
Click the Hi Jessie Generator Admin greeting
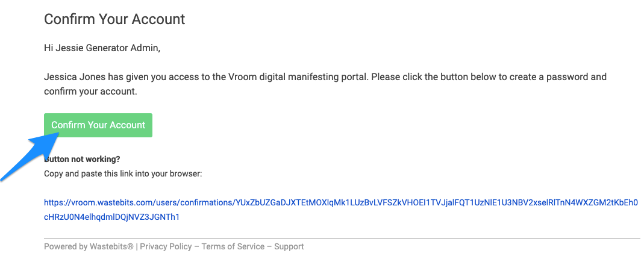[102, 48]
